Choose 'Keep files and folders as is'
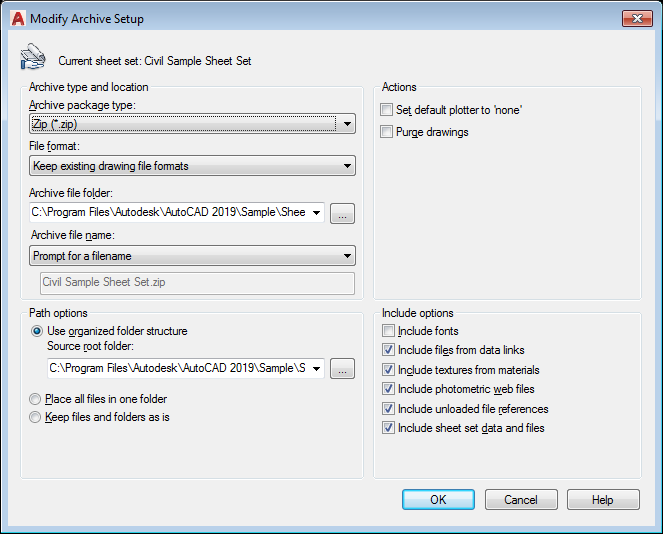Image resolution: width=663 pixels, height=534 pixels. [37, 417]
